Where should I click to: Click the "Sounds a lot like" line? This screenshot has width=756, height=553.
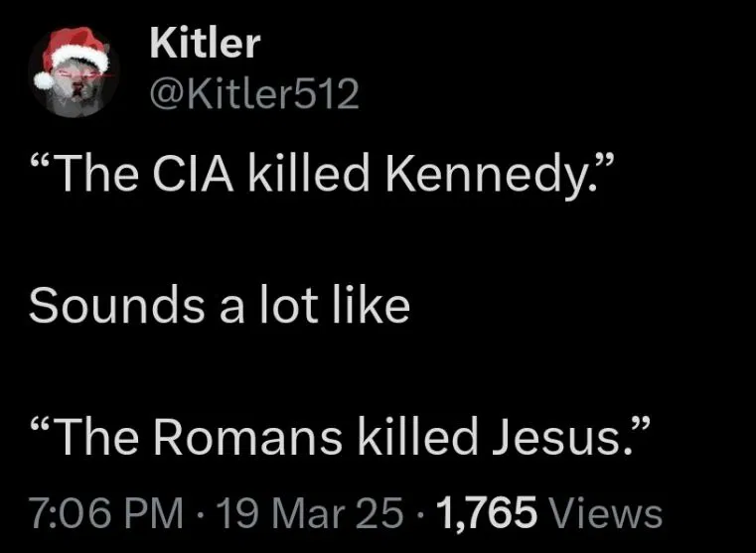click(219, 306)
